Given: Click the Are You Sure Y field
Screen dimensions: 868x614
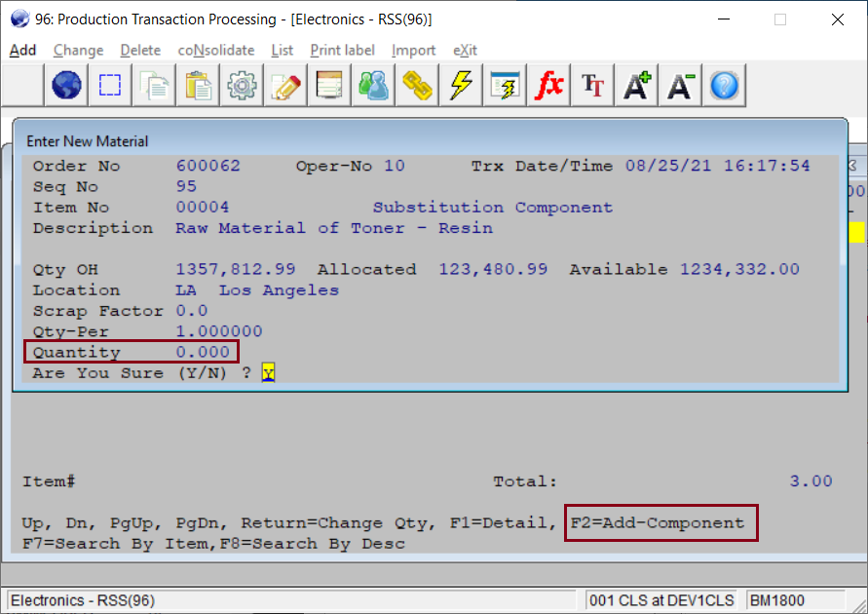Looking at the screenshot, I should (269, 372).
